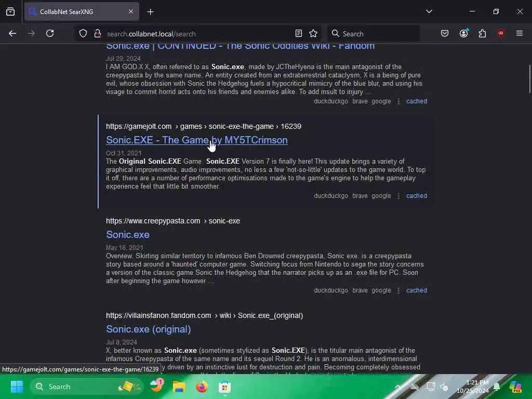Open the taskbar clock and date
Image resolution: width=532 pixels, height=399 pixels.
pos(473,387)
